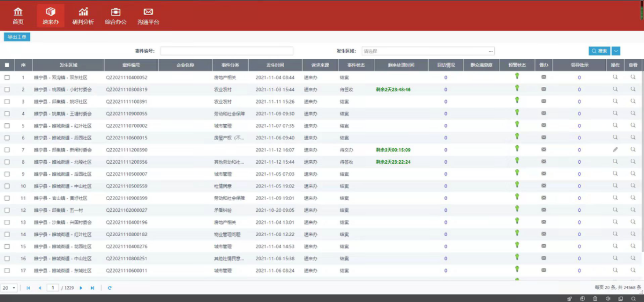Click the edit pencil in row 7
The height and width of the screenshot is (302, 644).
[x=616, y=150]
